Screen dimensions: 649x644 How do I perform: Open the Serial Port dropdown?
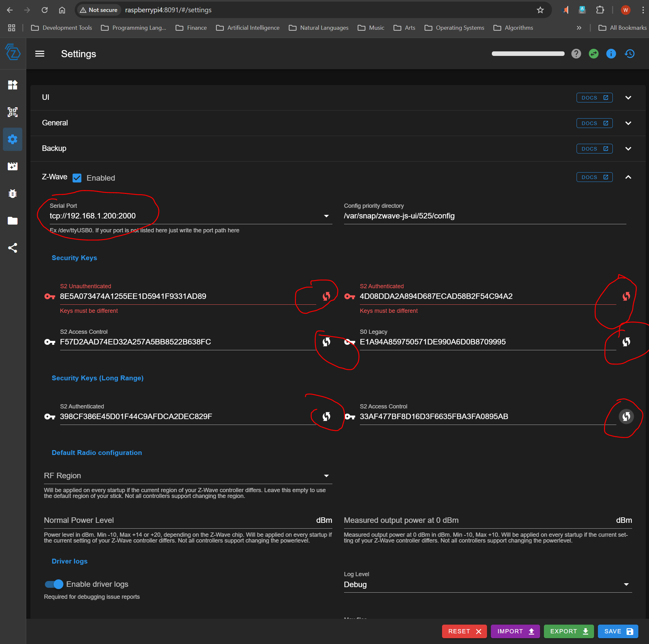[326, 216]
